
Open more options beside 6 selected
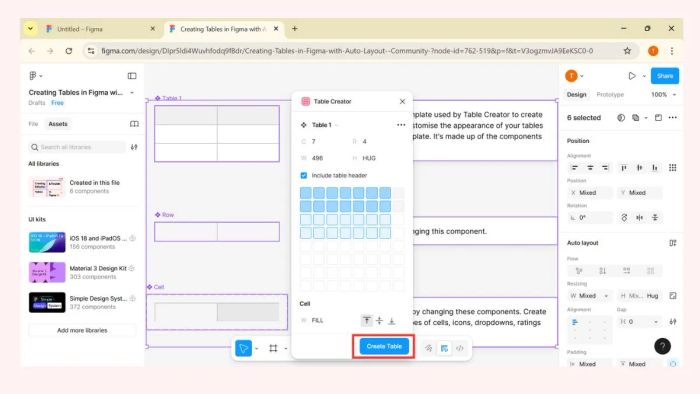coord(673,118)
